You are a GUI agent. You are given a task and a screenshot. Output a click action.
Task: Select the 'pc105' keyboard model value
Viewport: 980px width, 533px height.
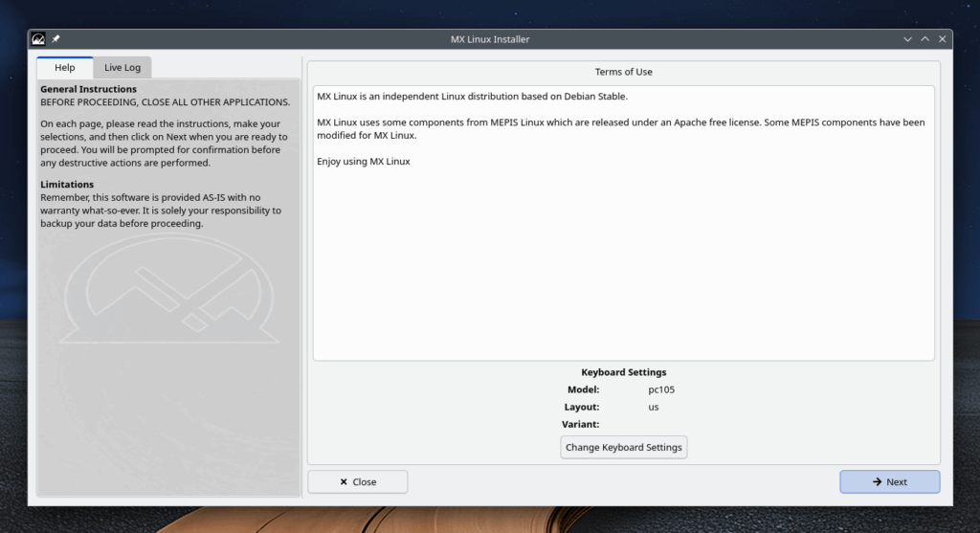(x=661, y=389)
